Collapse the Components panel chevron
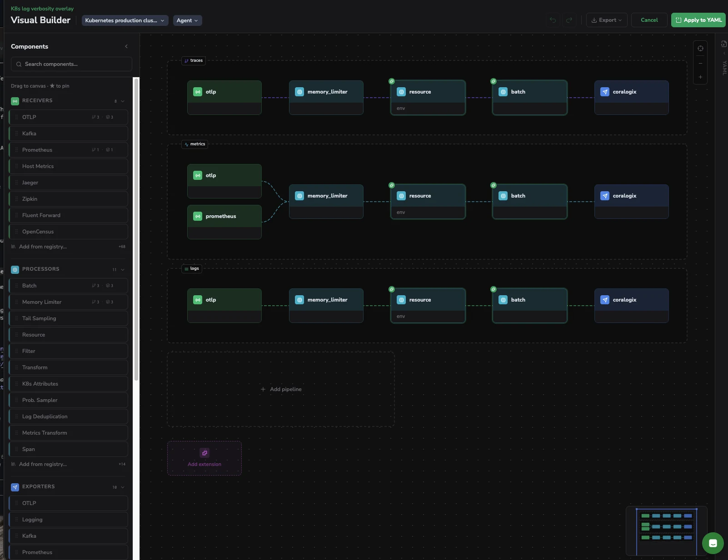The image size is (728, 560). coord(126,46)
